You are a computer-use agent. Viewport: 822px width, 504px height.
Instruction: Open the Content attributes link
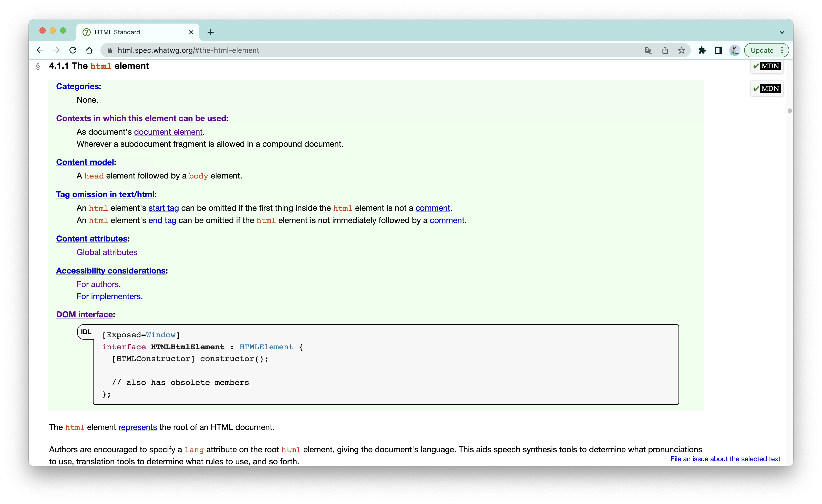[92, 239]
